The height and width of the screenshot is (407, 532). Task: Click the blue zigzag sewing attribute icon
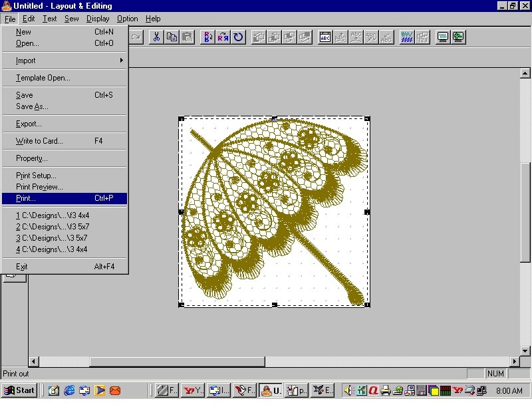coord(407,37)
